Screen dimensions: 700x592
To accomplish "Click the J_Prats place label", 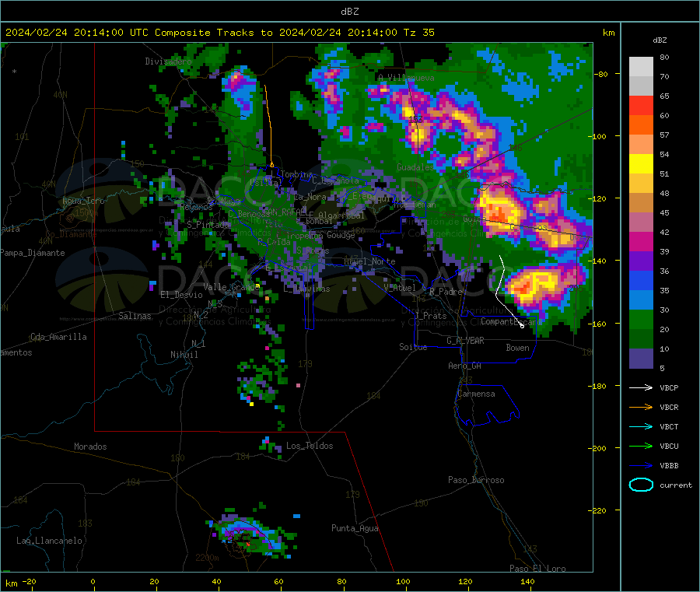I will click(431, 316).
